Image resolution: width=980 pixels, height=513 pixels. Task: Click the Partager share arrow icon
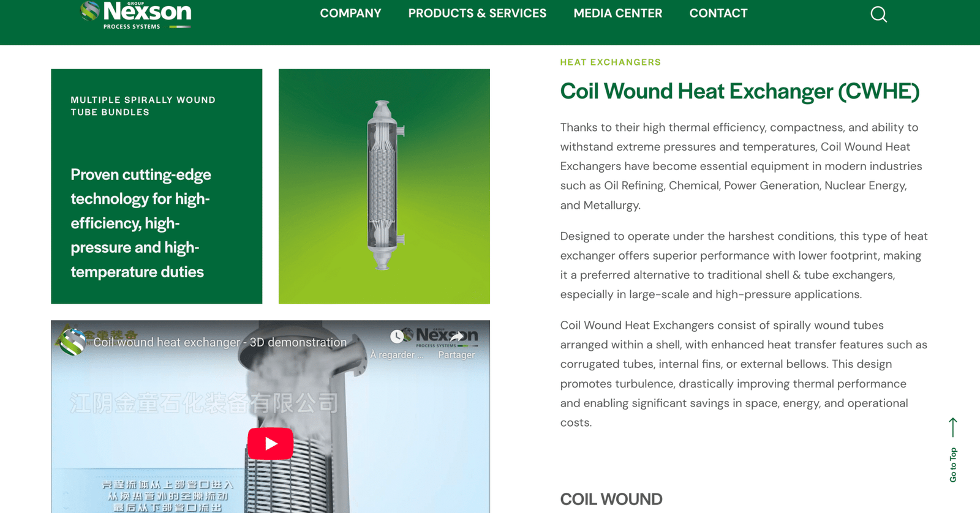[456, 335]
